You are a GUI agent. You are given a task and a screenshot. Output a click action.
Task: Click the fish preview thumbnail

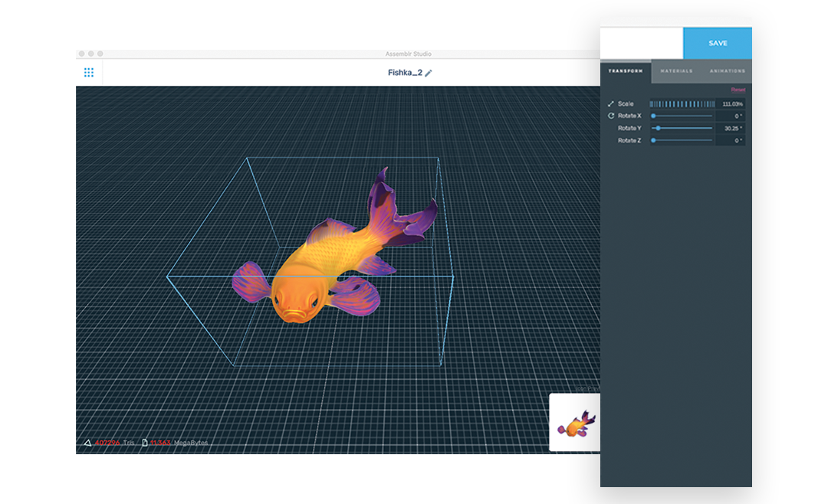coord(576,422)
